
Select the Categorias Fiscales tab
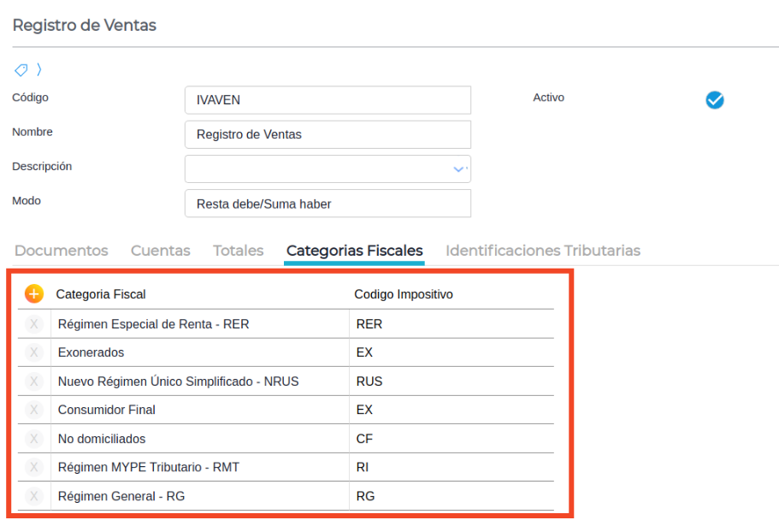click(x=354, y=251)
